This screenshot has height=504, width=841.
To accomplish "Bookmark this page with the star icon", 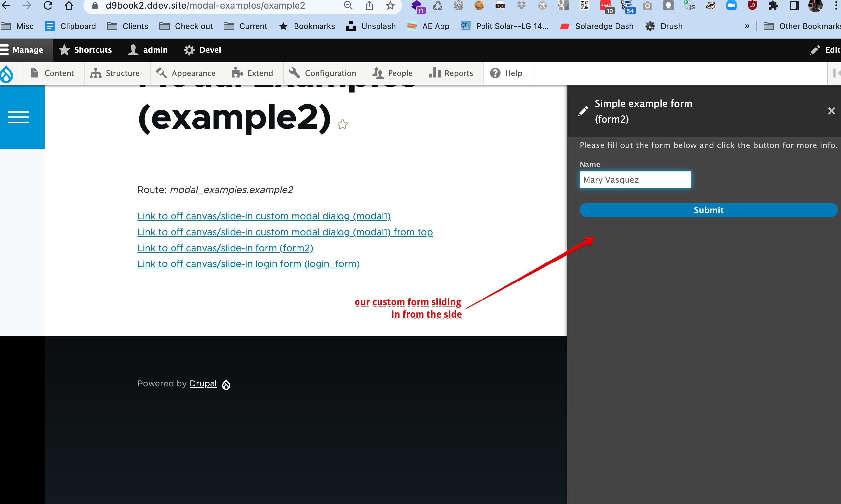I will click(390, 5).
